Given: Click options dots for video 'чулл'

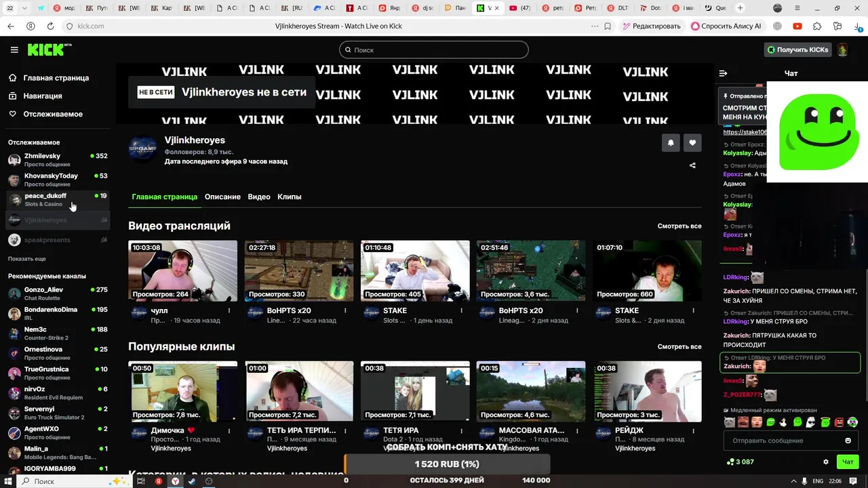Looking at the screenshot, I should [229, 310].
